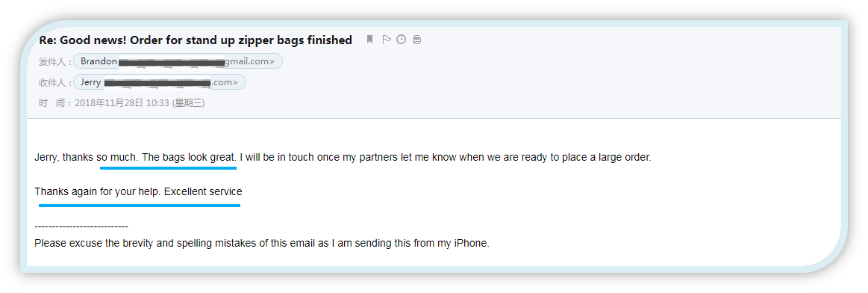Click the date 2018年11月28日 10:33
This screenshot has width=868, height=293.
pyautogui.click(x=122, y=103)
